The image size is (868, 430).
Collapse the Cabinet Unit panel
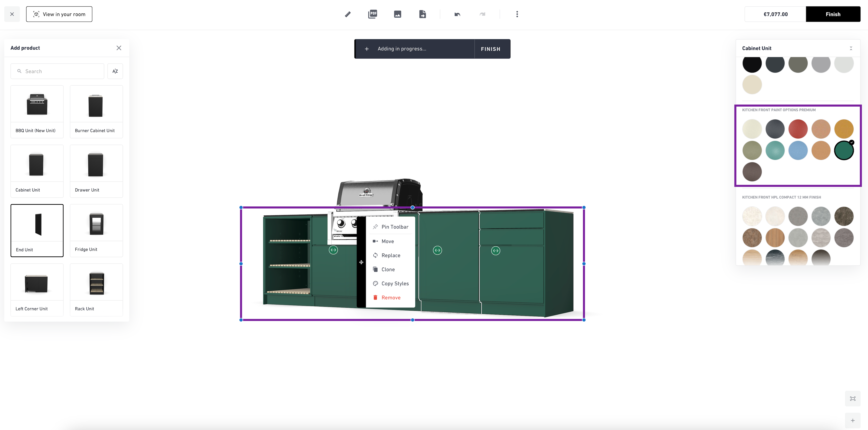[851, 48]
